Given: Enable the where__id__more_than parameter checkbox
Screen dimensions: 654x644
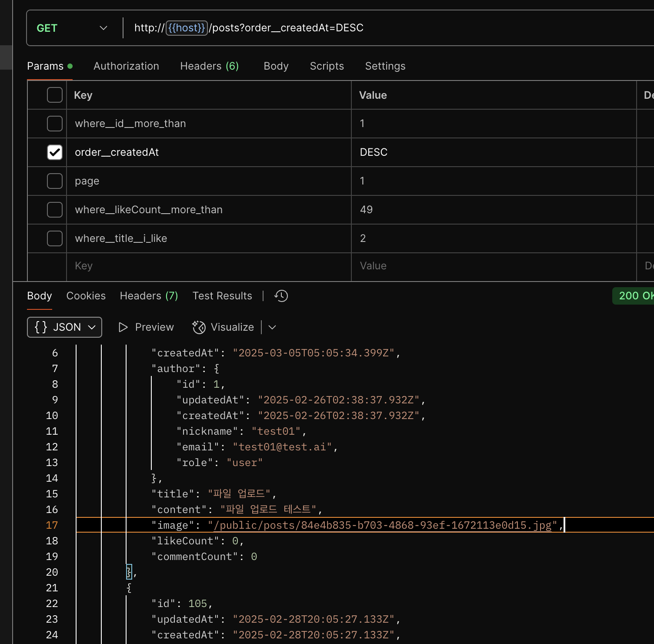Looking at the screenshot, I should [x=55, y=124].
